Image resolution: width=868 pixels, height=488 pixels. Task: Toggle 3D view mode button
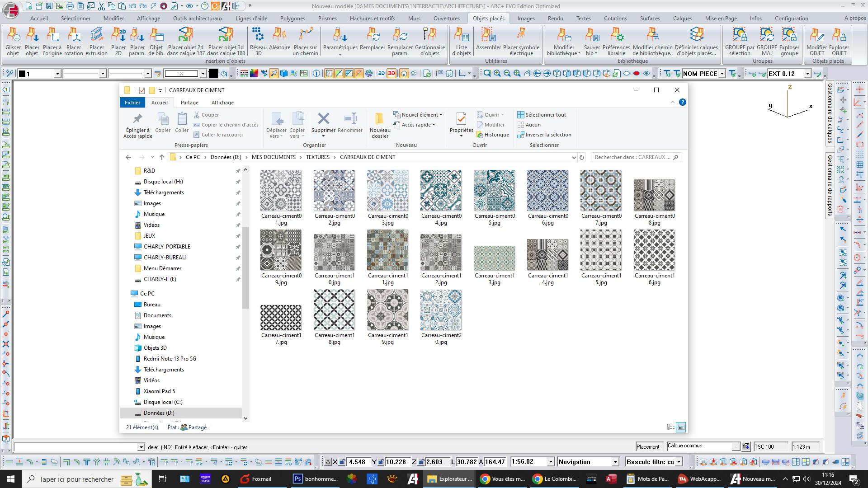392,74
